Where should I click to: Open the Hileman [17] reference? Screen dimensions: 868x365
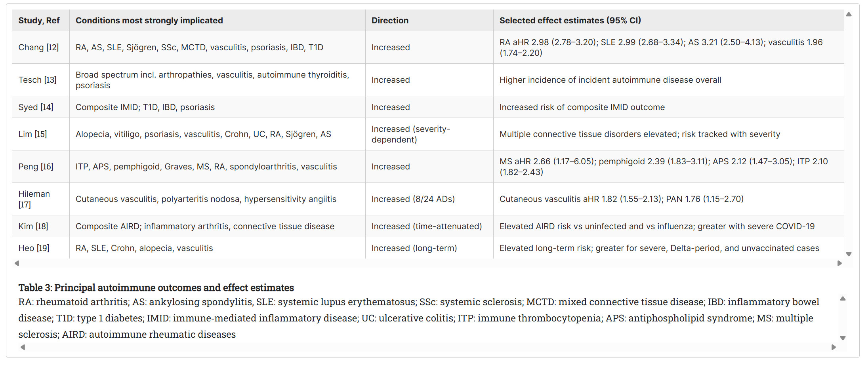pos(34,199)
